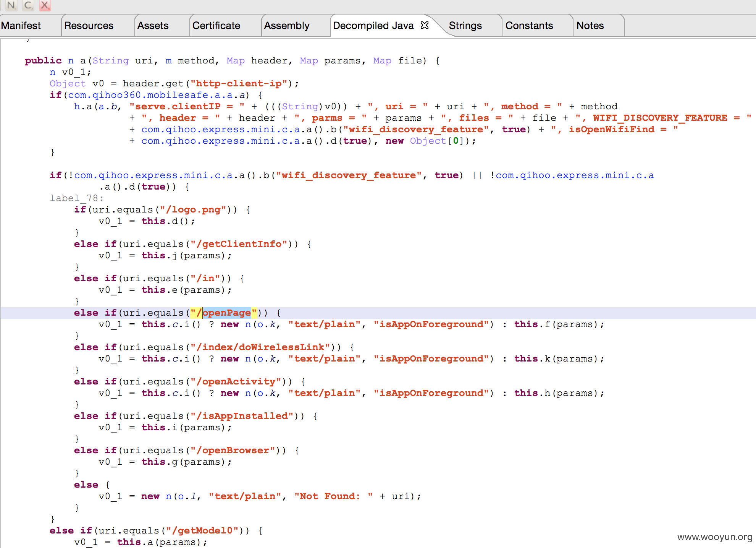Click "wifi_discovery_feature" in the if condition
The image size is (756, 548).
pyautogui.click(x=349, y=175)
